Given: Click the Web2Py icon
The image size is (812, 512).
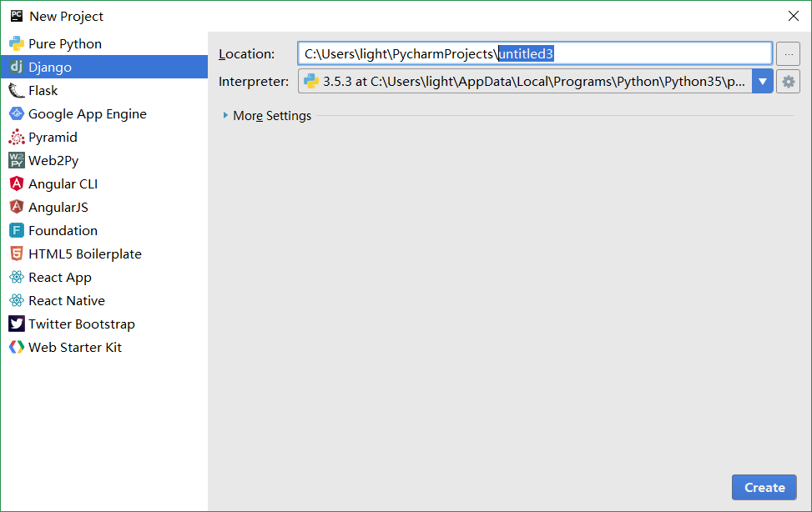Looking at the screenshot, I should pyautogui.click(x=17, y=160).
